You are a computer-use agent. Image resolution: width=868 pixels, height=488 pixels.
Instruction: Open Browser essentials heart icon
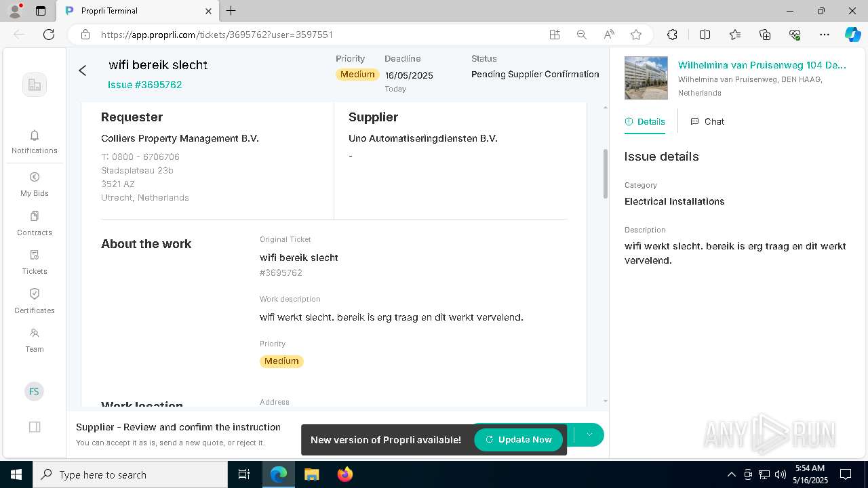795,35
